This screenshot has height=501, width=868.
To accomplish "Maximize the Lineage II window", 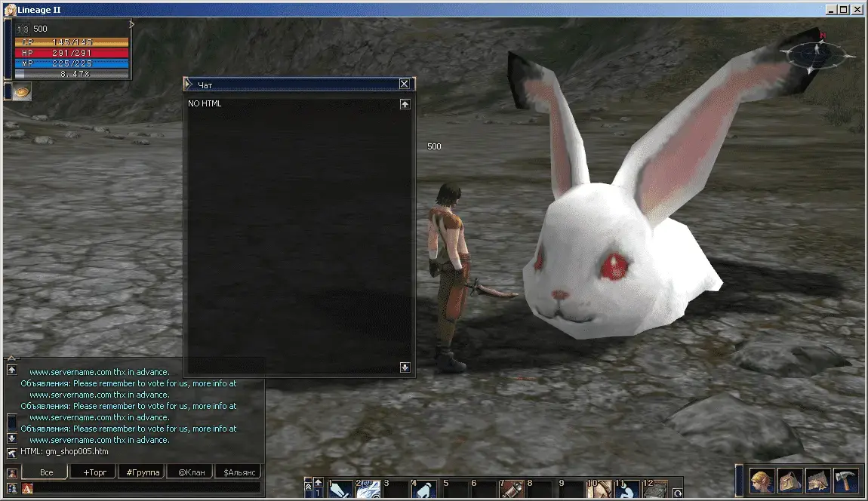I will click(844, 9).
